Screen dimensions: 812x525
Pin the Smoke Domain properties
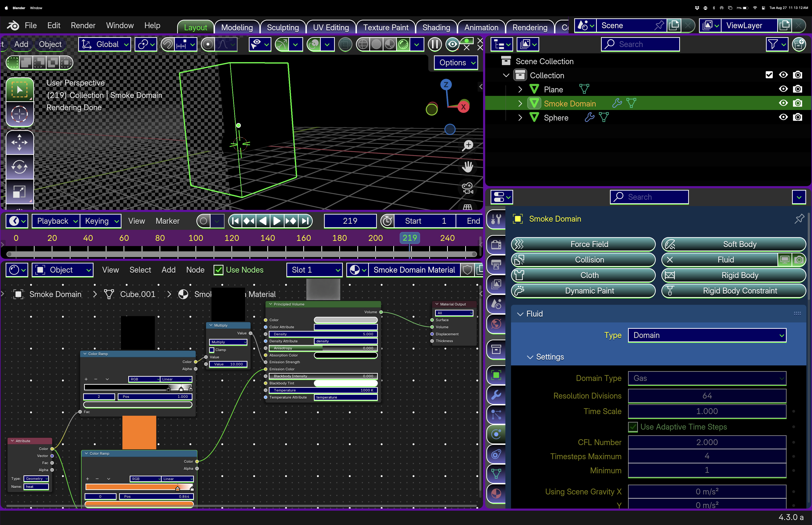tap(799, 219)
